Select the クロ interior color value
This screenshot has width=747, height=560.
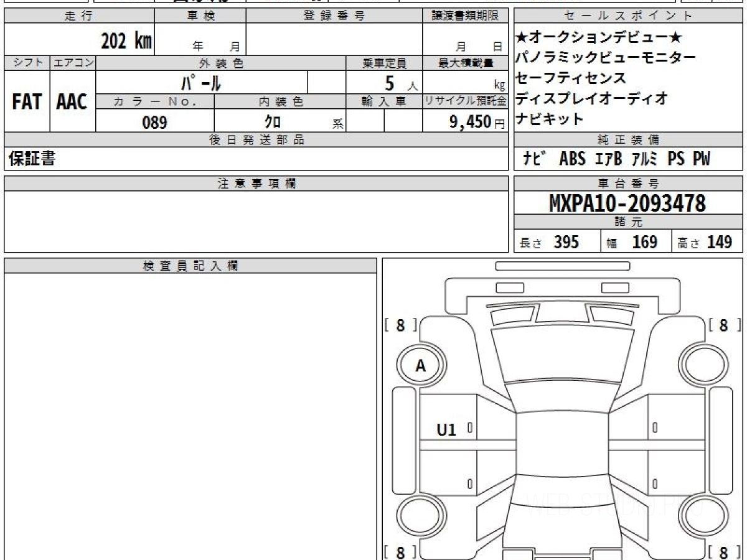pos(272,122)
